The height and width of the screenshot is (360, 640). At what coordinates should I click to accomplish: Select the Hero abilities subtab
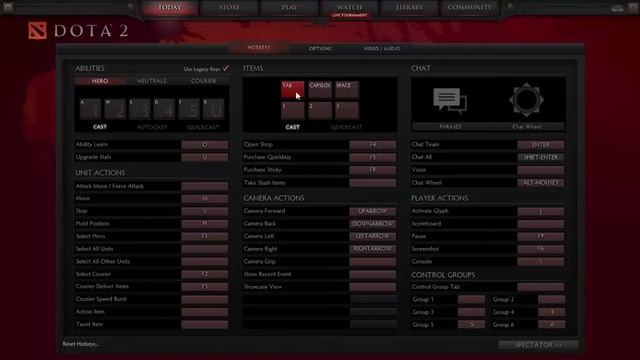(x=100, y=81)
